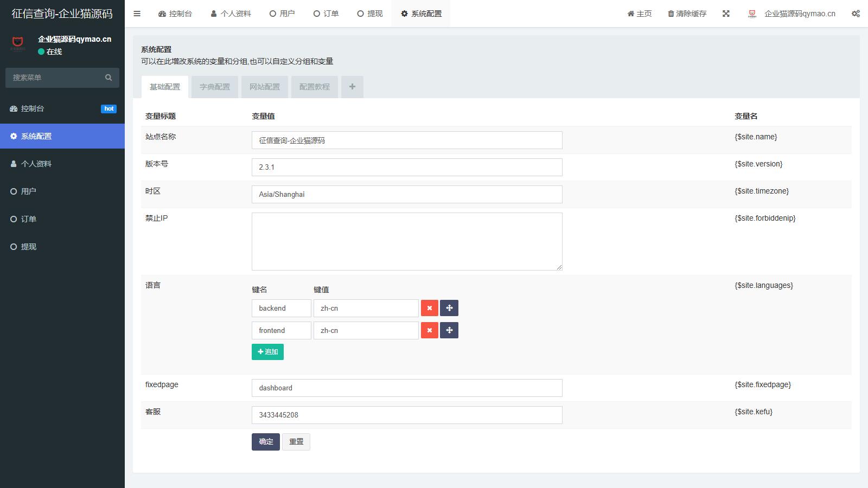The height and width of the screenshot is (488, 868).
Task: Switch to the 字典配置 tab
Action: coord(215,87)
